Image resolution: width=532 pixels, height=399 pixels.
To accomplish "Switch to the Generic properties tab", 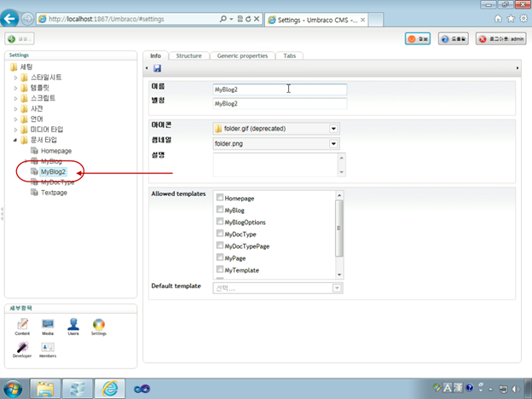I will pyautogui.click(x=242, y=55).
